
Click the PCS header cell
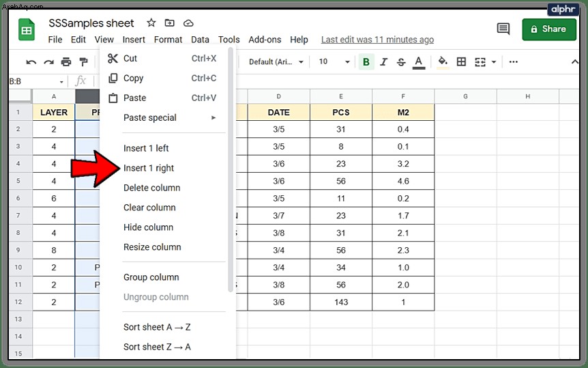341,112
